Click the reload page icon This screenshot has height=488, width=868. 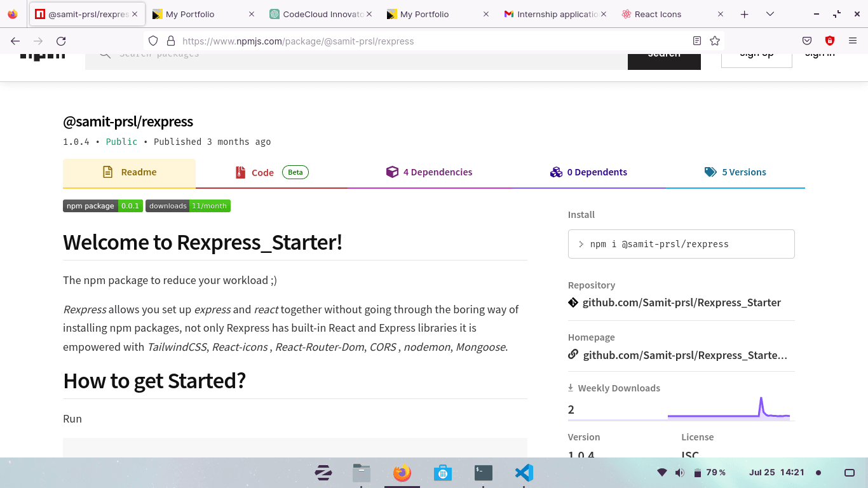(61, 41)
